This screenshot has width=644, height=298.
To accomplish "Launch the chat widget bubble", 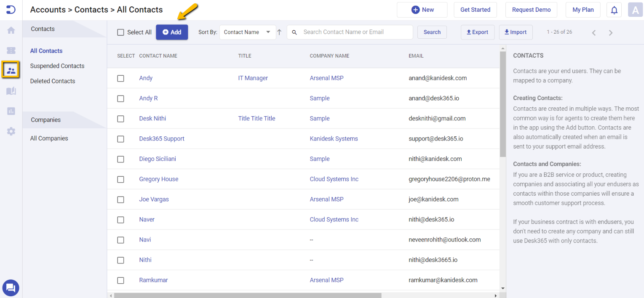I will point(11,287).
